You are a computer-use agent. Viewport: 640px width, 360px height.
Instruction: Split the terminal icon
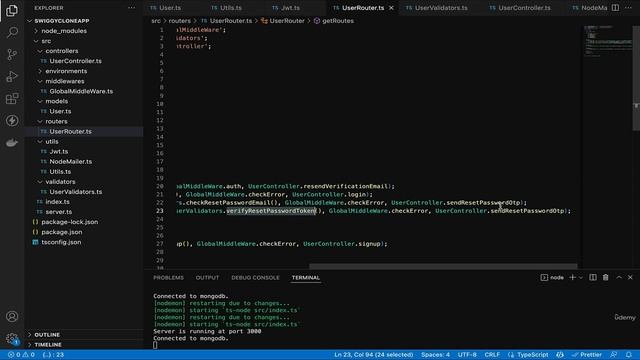(x=593, y=278)
